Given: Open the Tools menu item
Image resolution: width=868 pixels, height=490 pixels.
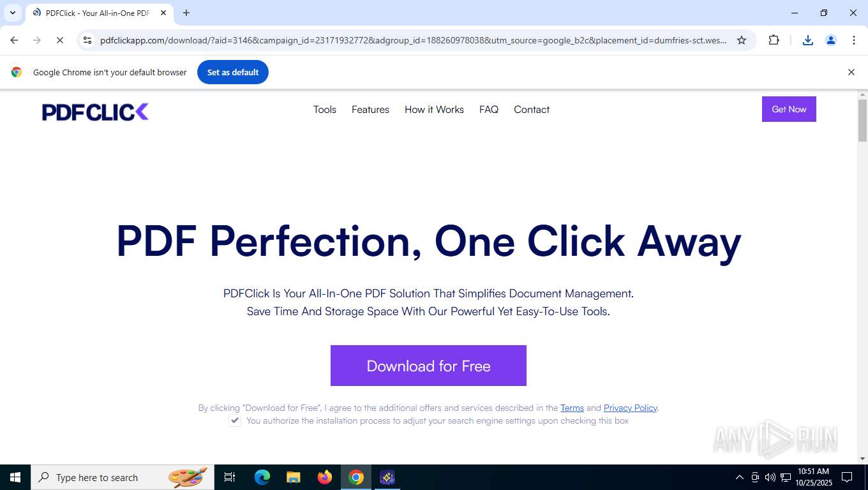Looking at the screenshot, I should pos(325,110).
